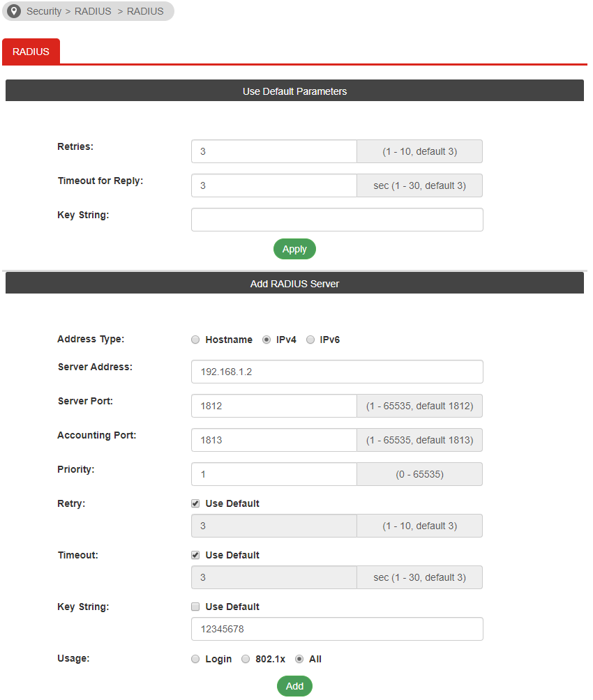593x700 pixels.
Task: Add the RADIUS server
Action: (294, 686)
